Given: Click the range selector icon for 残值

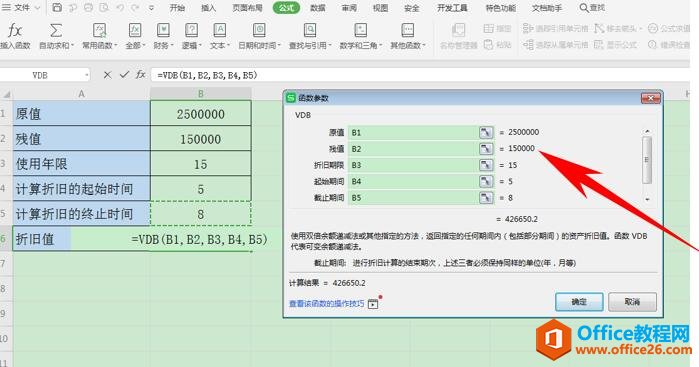Looking at the screenshot, I should pyautogui.click(x=486, y=149).
